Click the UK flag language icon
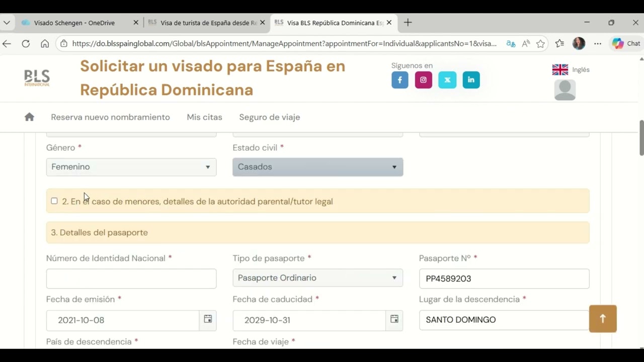Viewport: 644px width, 362px height. tap(560, 70)
